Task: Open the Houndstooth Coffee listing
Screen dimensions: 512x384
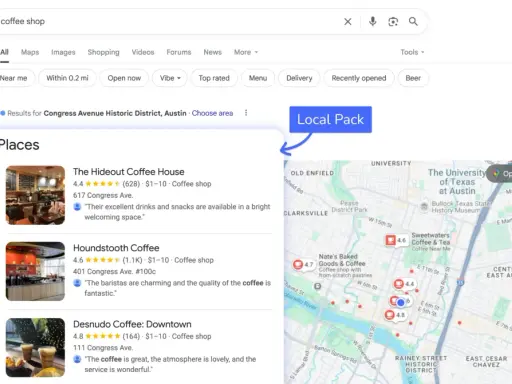Action: pos(116,248)
